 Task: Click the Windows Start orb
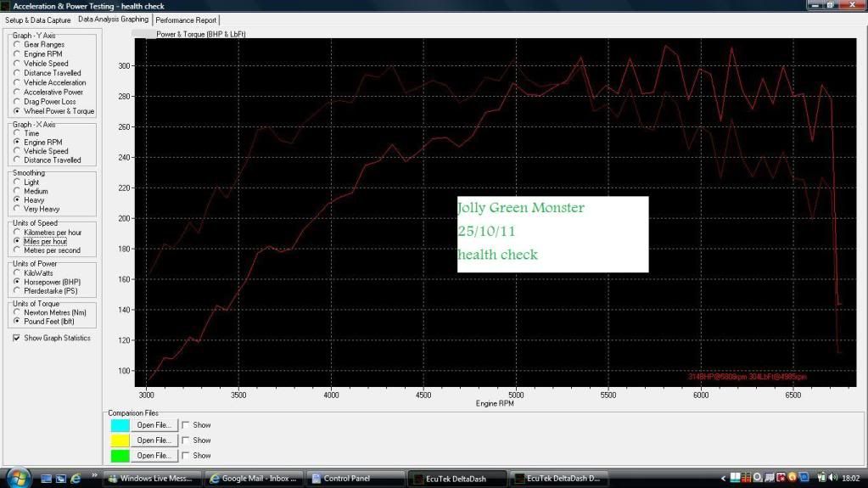pyautogui.click(x=17, y=478)
